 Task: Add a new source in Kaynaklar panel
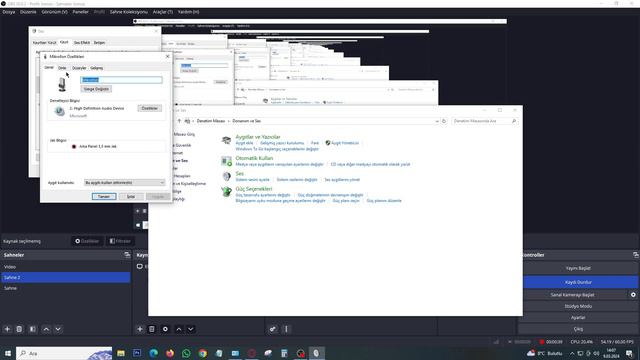pos(140,329)
